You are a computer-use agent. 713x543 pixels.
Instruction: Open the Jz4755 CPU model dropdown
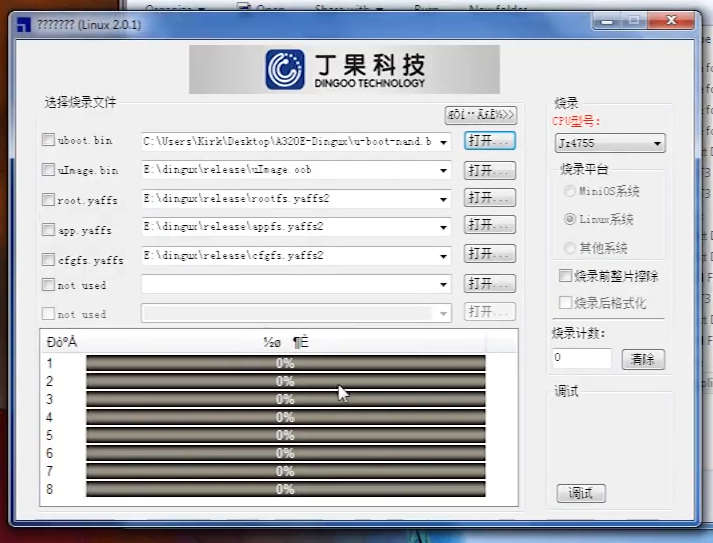click(657, 144)
